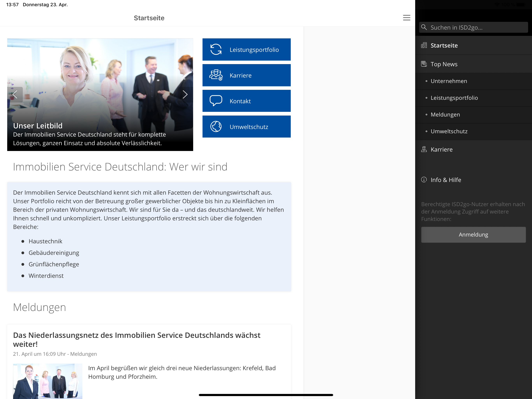Open Unternehmen submenu entry
The width and height of the screenshot is (532, 399).
point(473,81)
